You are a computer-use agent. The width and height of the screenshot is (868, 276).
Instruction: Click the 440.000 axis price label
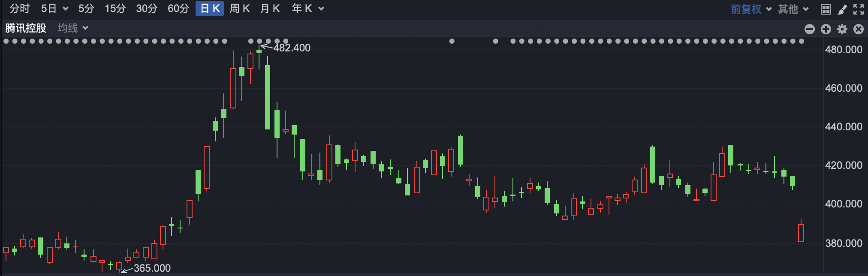pos(844,126)
